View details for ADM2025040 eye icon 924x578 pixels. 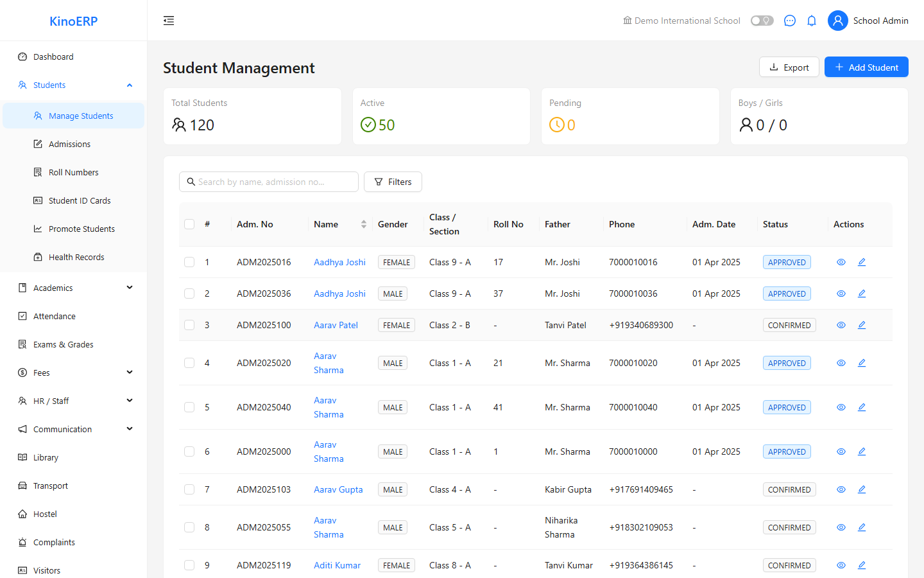(x=841, y=407)
